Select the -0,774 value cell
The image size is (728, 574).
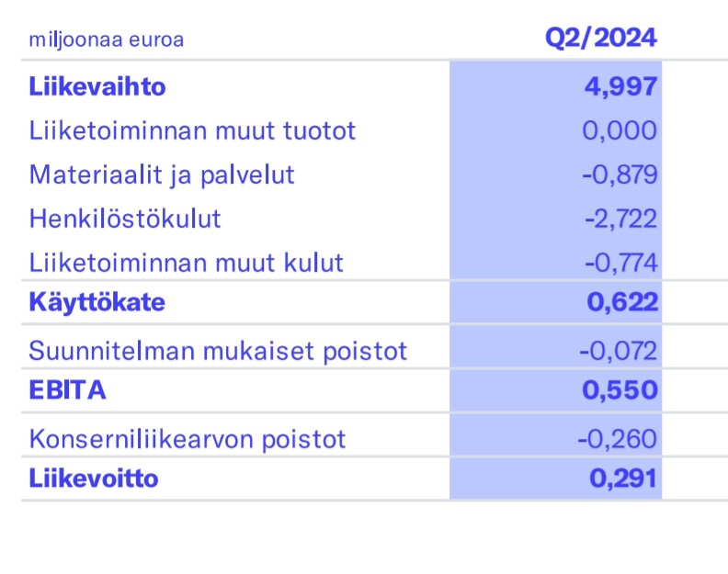620,263
